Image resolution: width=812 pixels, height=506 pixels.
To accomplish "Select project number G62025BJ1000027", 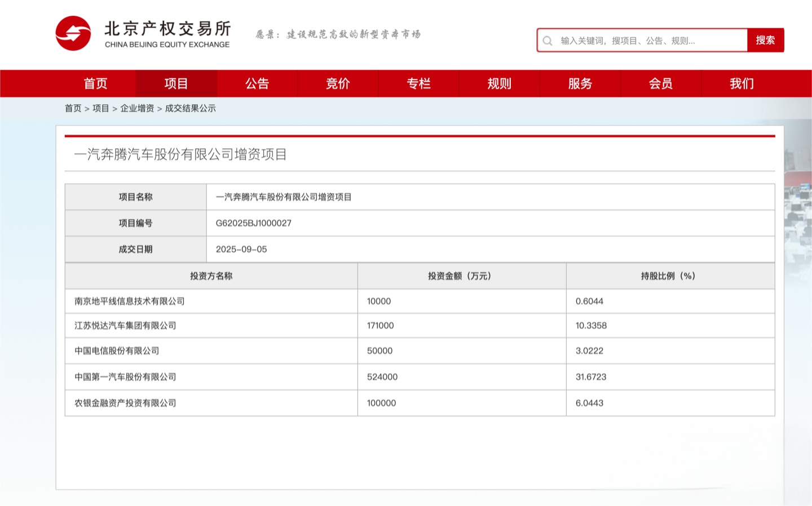I will 254,223.
